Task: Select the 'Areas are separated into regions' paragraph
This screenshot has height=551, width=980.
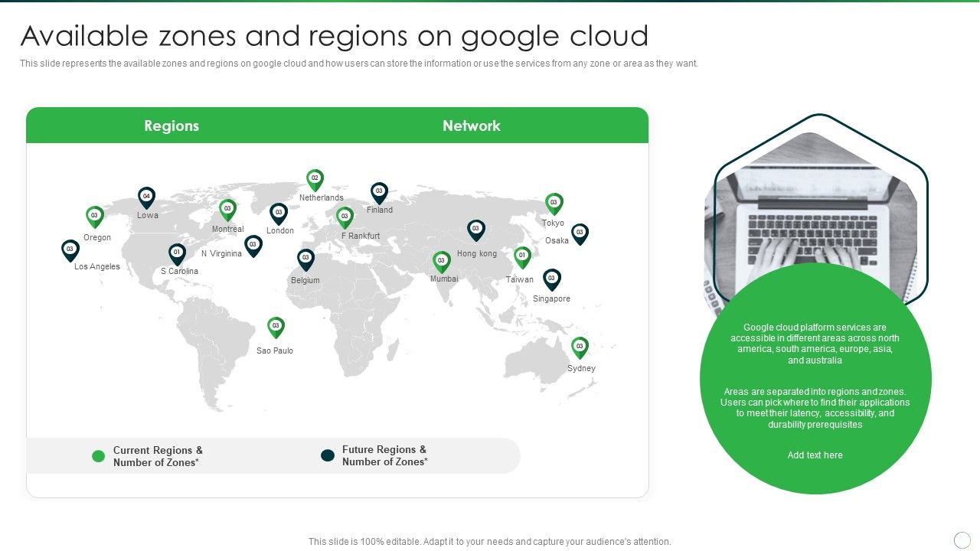Action: point(815,408)
